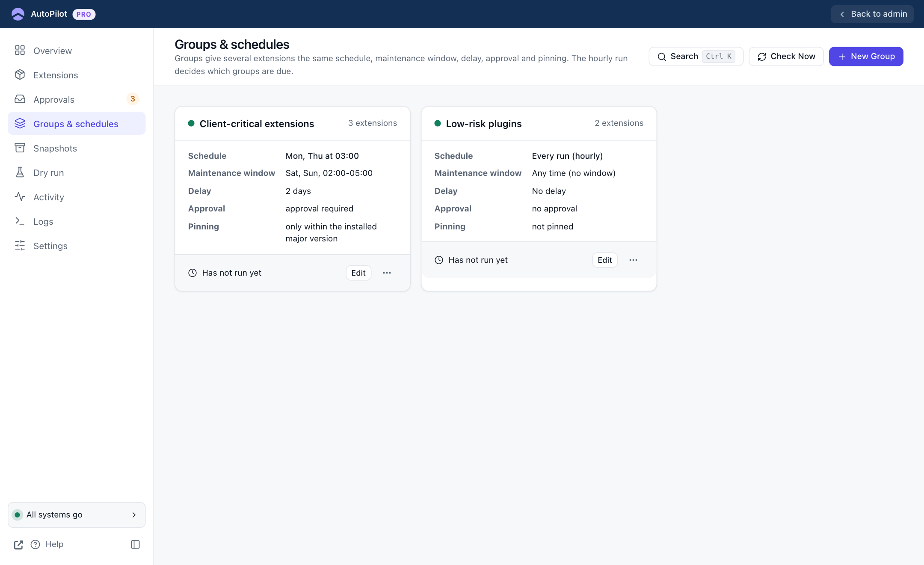
Task: Click the Activity pulse icon
Action: coord(20,197)
